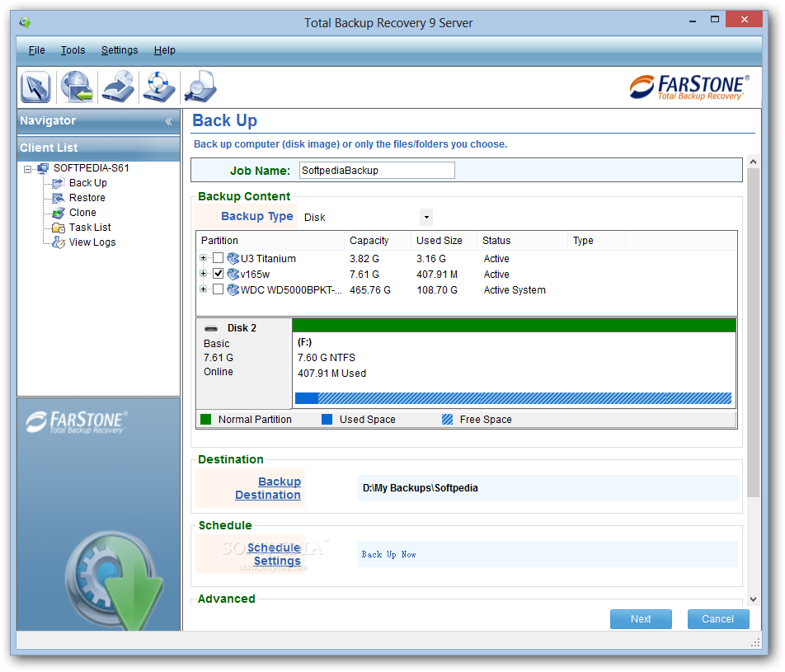The height and width of the screenshot is (672, 785).
Task: Click the v165w disk icon
Action: click(233, 274)
